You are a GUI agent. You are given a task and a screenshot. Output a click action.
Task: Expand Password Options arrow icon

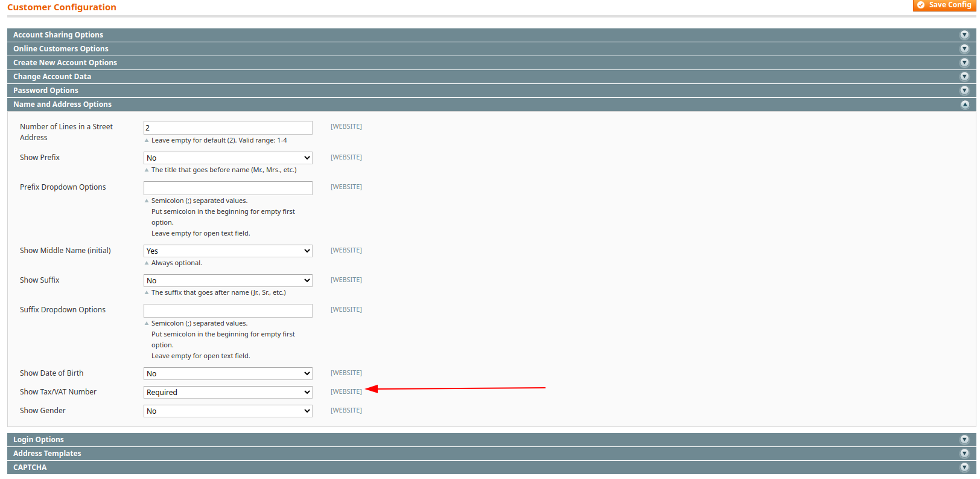pos(964,91)
